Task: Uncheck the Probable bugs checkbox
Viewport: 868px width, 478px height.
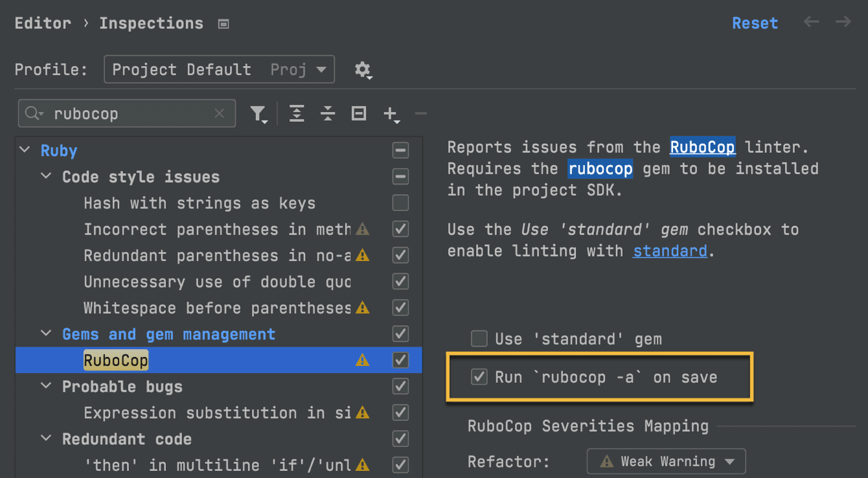Action: (x=401, y=387)
